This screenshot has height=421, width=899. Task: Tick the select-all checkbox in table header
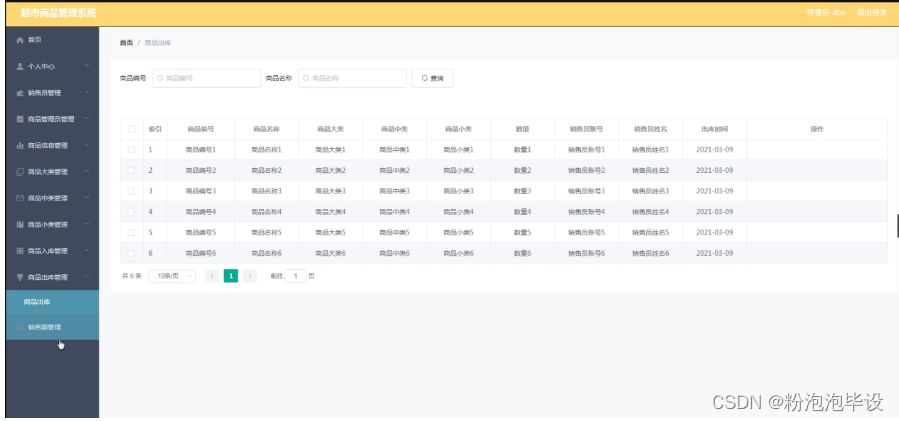tap(132, 129)
